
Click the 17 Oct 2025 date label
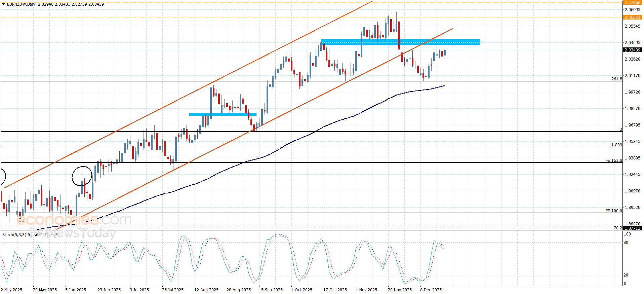point(335,290)
